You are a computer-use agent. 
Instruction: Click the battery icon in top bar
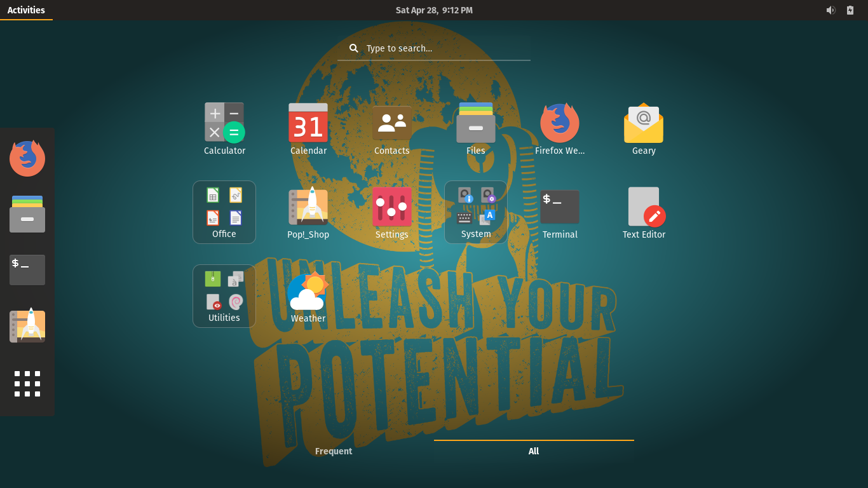click(x=850, y=10)
